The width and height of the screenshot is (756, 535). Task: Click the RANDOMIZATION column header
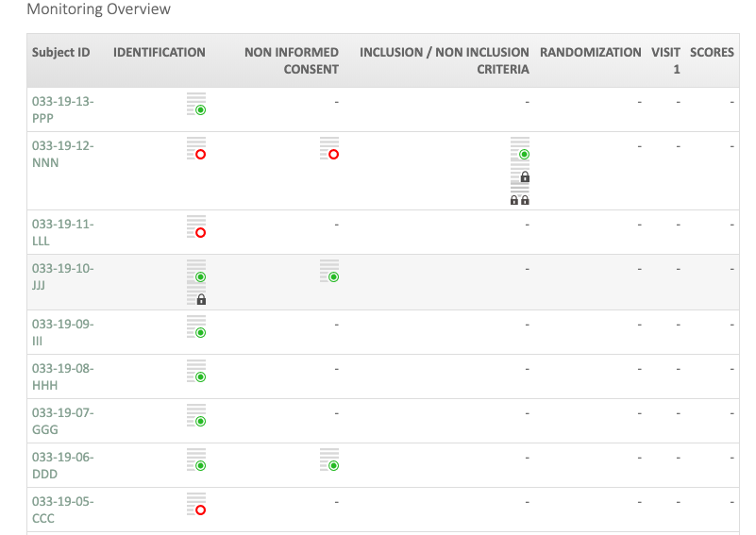(590, 53)
